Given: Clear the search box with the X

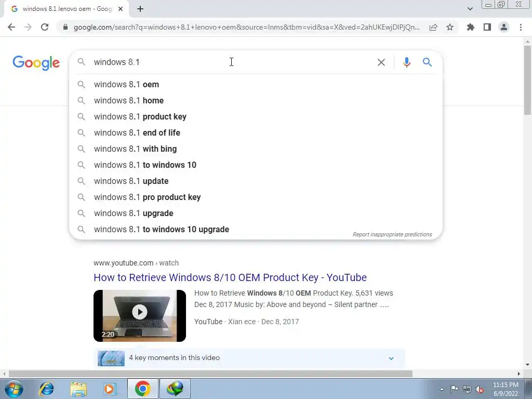Looking at the screenshot, I should pos(381,62).
